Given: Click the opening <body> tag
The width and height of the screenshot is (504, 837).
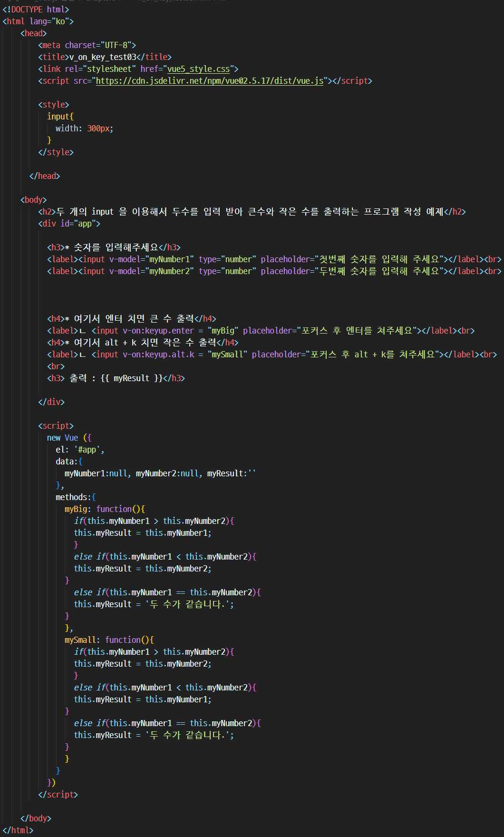Looking at the screenshot, I should tap(34, 200).
